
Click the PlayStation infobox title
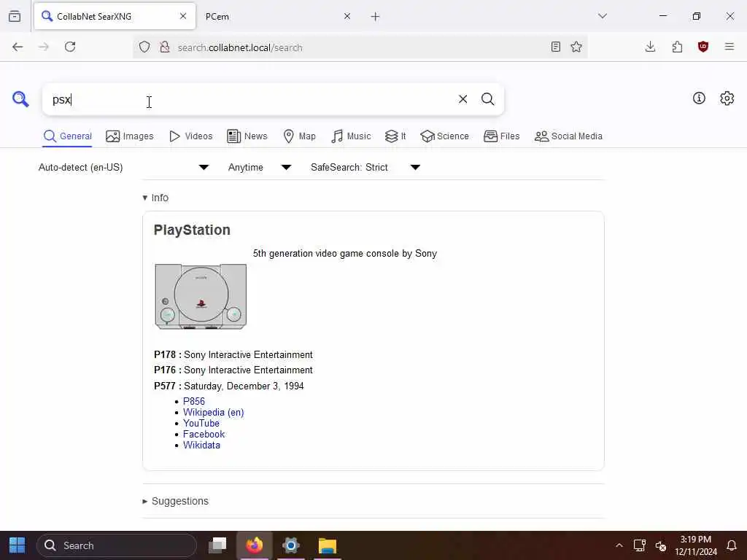pyautogui.click(x=192, y=230)
